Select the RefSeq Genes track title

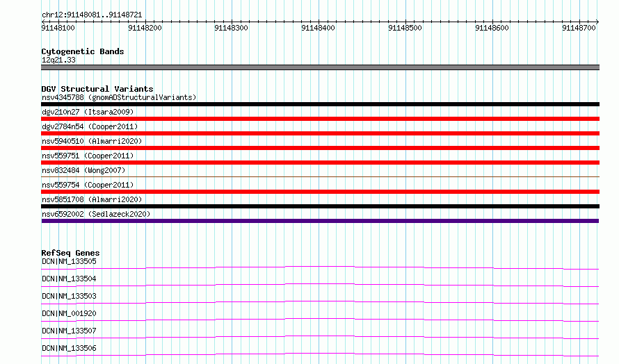click(x=70, y=253)
